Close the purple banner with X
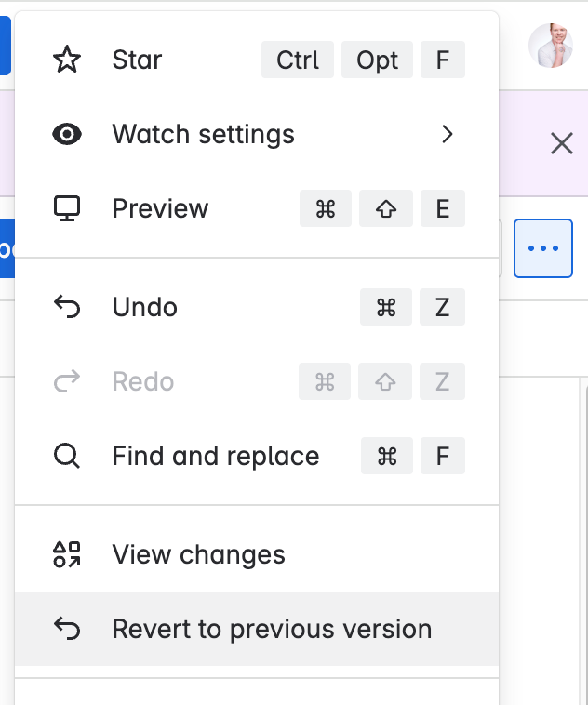 point(562,143)
